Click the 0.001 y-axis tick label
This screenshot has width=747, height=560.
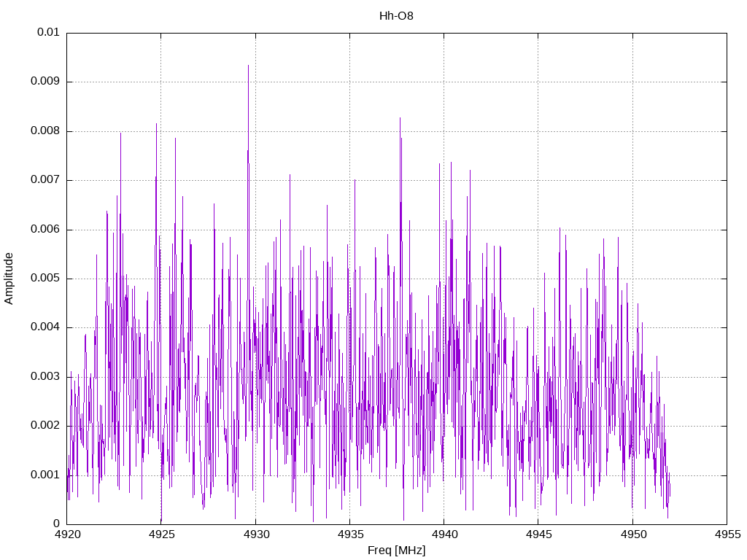[x=45, y=475]
